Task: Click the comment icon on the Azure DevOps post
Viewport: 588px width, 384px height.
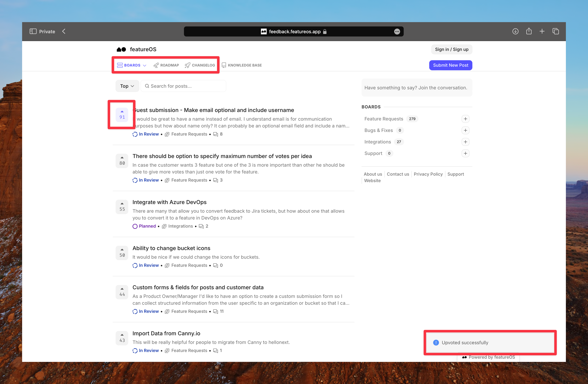Action: point(201,226)
